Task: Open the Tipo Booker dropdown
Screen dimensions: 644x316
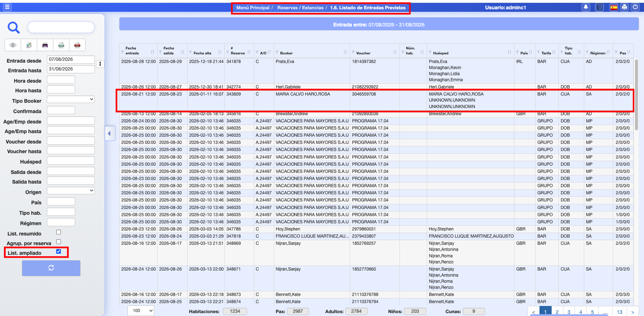Action: click(71, 99)
